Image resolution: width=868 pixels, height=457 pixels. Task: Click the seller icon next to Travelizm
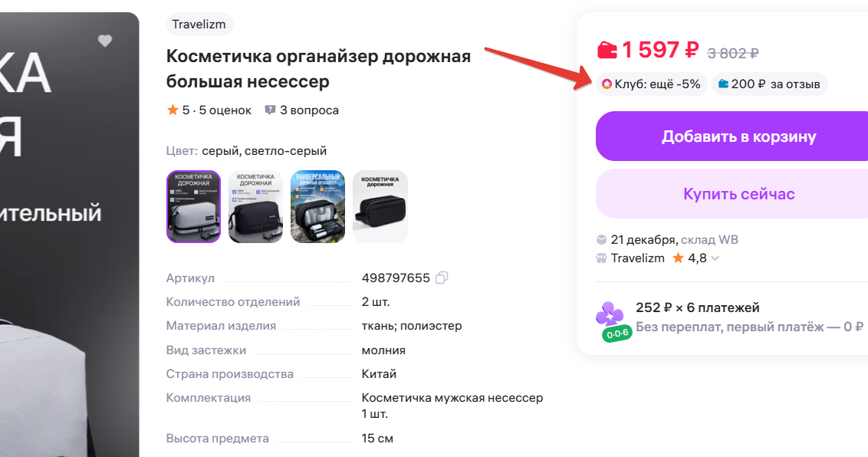(x=601, y=258)
